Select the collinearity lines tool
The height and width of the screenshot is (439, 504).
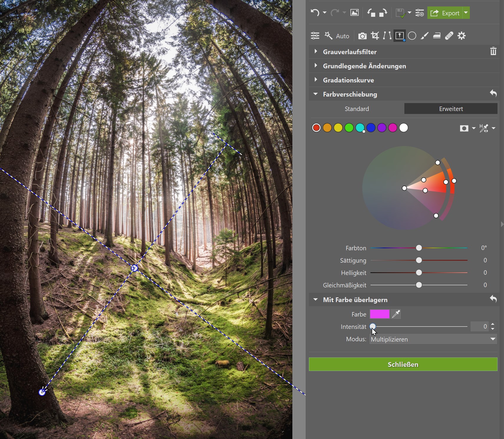click(387, 36)
